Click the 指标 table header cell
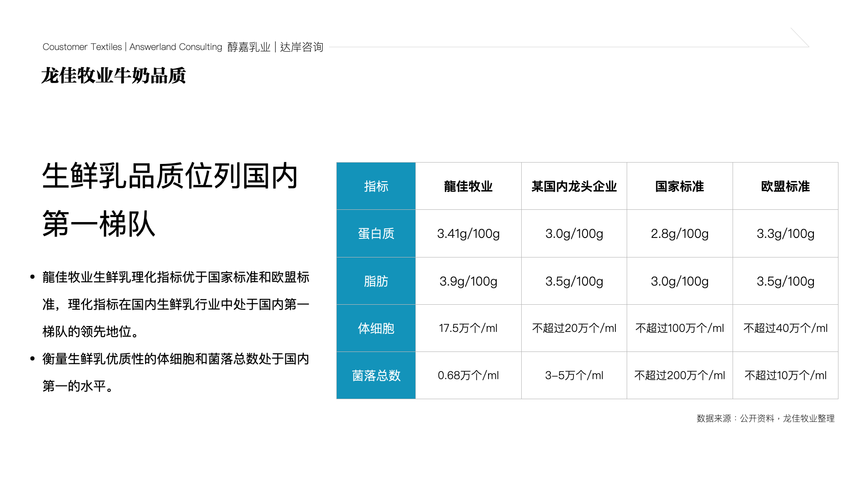Viewport: 868px width, 485px height. (375, 187)
